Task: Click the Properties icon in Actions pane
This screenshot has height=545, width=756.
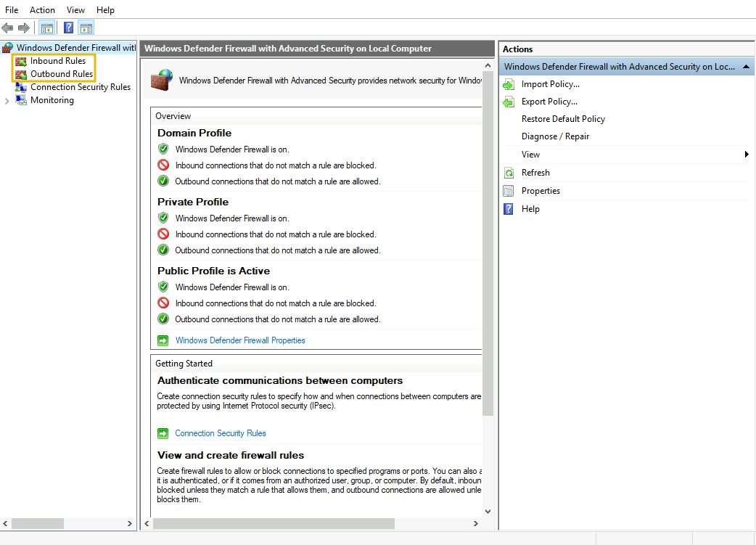Action: (508, 190)
